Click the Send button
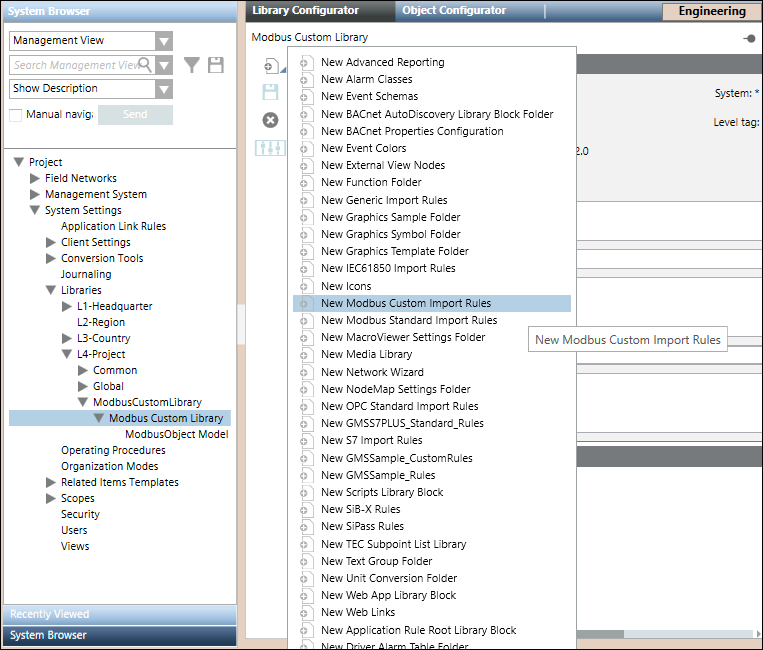This screenshot has width=763, height=650. pyautogui.click(x=135, y=115)
